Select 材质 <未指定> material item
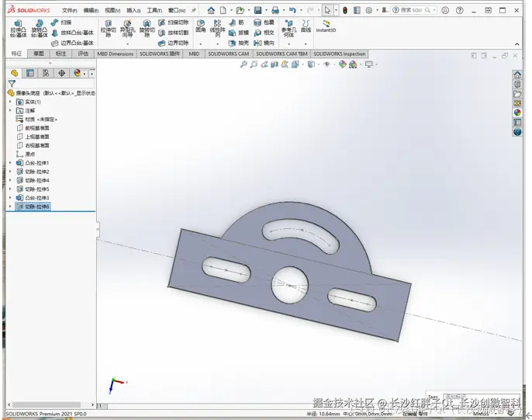Image resolution: width=532 pixels, height=420 pixels. [x=36, y=120]
